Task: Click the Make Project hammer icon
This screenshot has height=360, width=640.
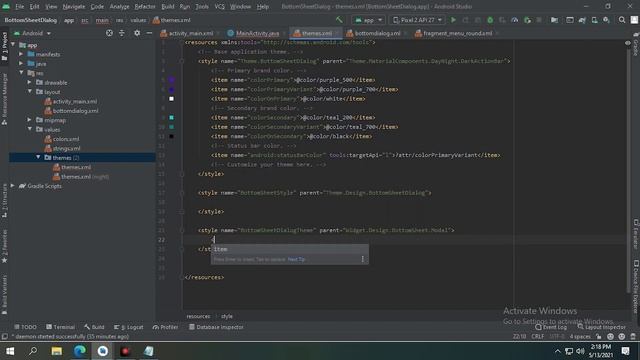Action: point(339,20)
